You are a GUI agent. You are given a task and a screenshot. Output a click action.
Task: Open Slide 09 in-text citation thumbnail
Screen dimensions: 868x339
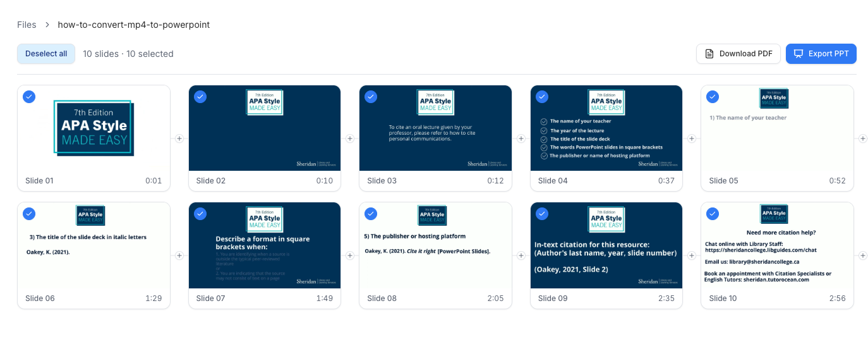click(606, 245)
